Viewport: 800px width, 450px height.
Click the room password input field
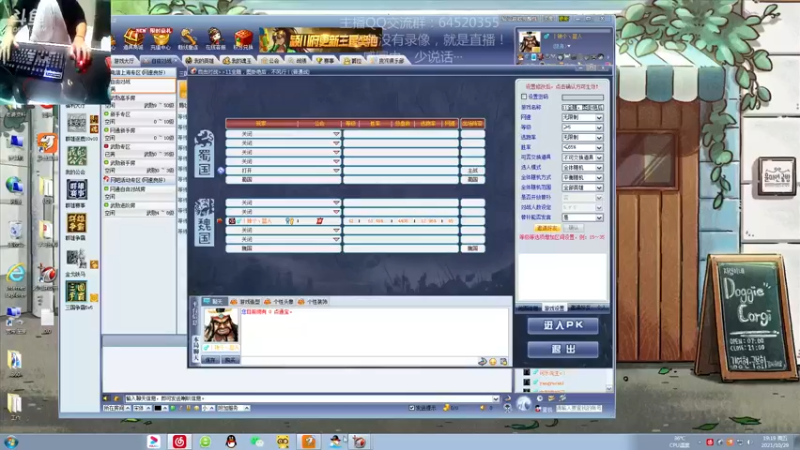point(582,97)
